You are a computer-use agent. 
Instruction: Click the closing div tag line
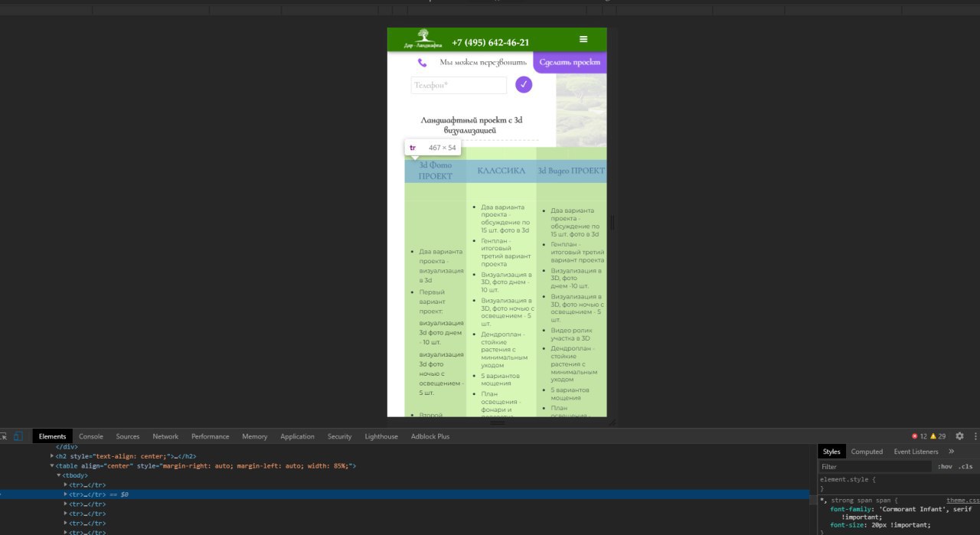click(x=67, y=446)
